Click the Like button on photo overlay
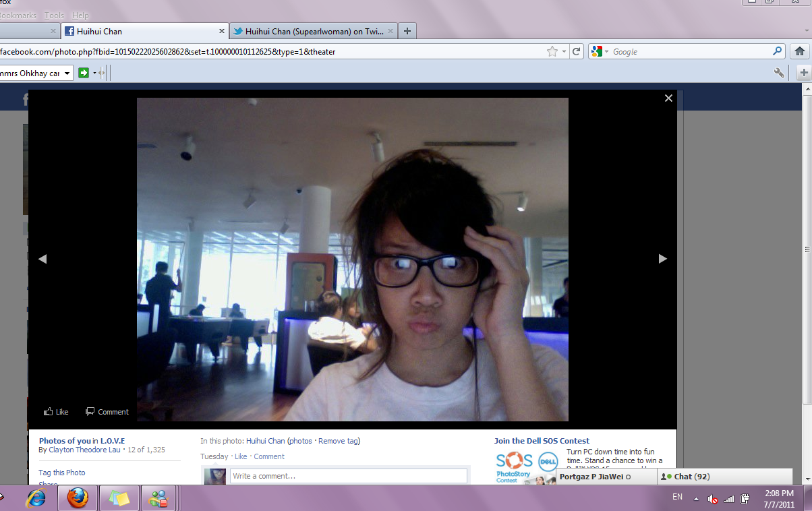This screenshot has width=812, height=511. [x=56, y=411]
